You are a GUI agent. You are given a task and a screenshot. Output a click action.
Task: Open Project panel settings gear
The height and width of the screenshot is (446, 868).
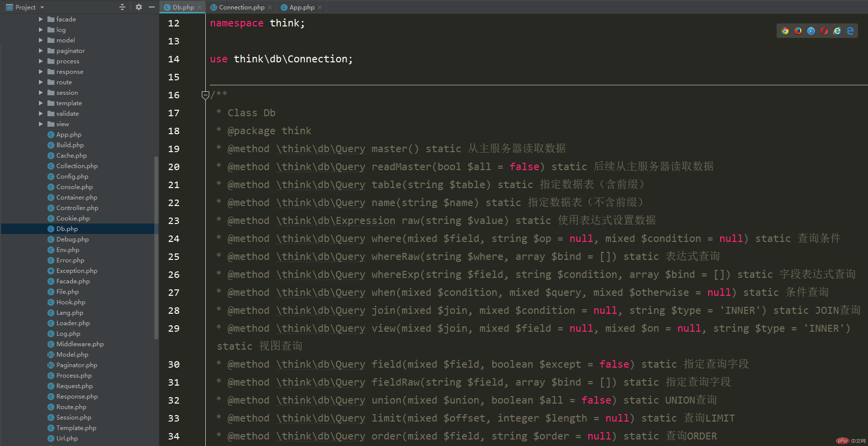click(x=139, y=7)
